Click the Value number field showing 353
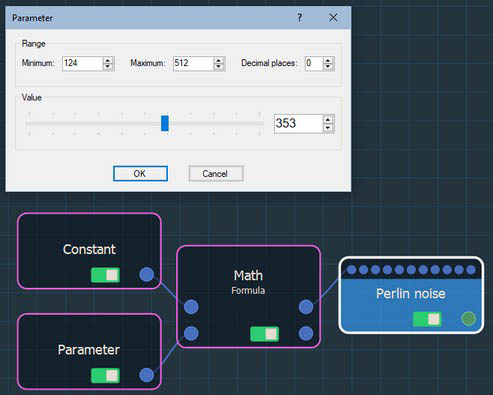 [x=298, y=124]
